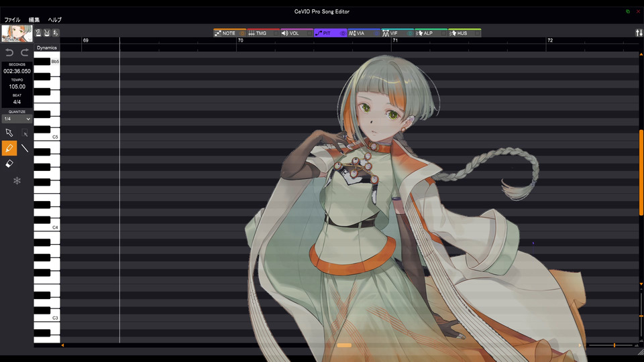The width and height of the screenshot is (644, 362).
Task: Toggle VIA tab visibility eye
Action: pos(376,34)
